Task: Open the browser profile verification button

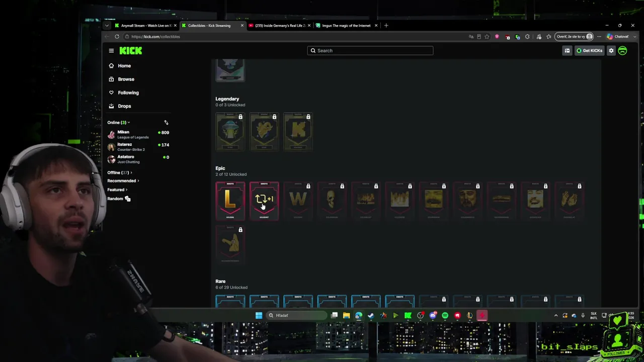Action: [x=574, y=37]
